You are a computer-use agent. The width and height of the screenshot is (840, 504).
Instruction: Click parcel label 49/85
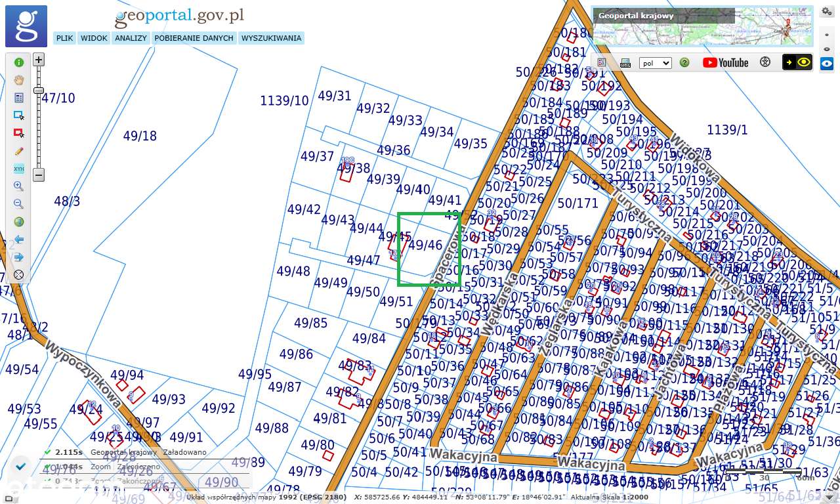click(x=311, y=323)
